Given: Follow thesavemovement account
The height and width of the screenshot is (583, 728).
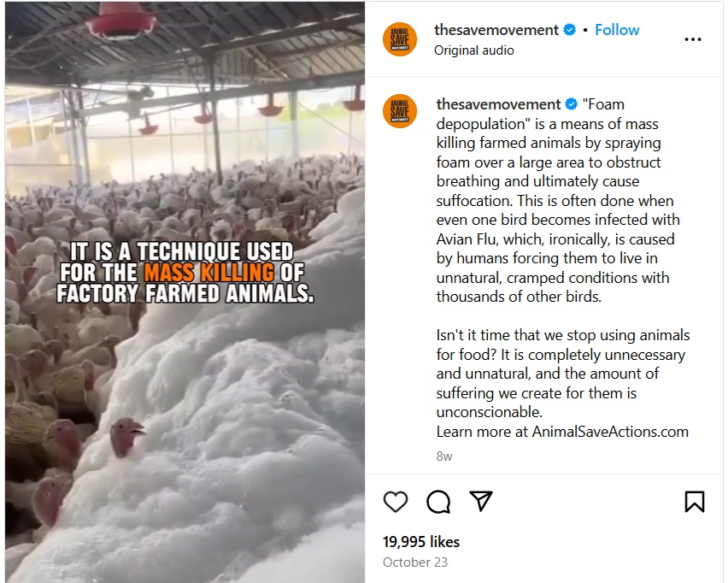Looking at the screenshot, I should coord(617,30).
